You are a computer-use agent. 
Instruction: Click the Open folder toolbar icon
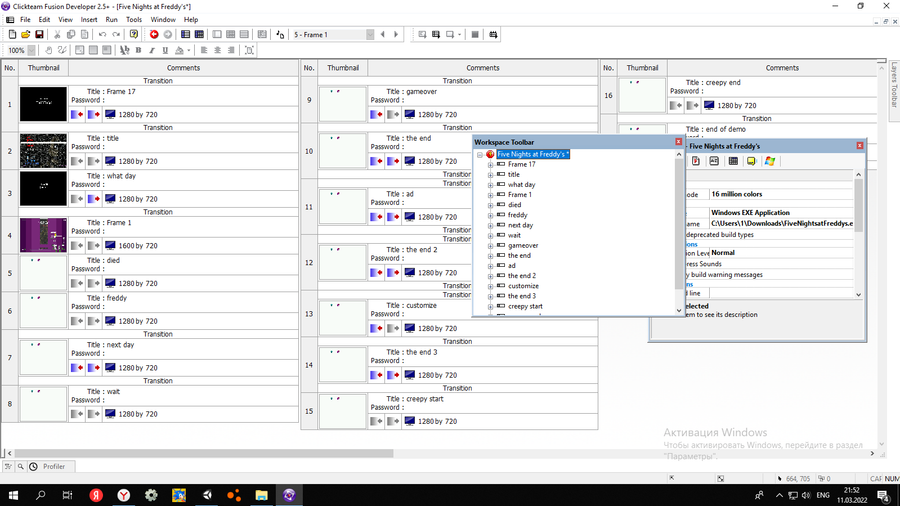point(26,34)
